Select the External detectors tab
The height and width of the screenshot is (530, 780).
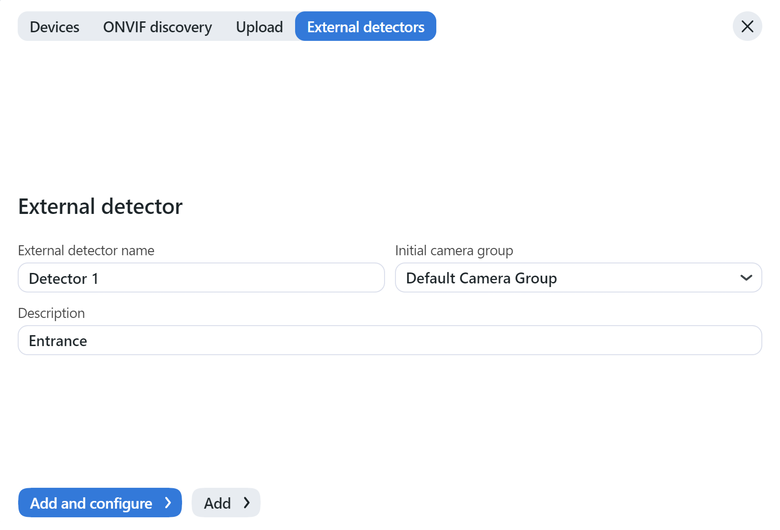click(x=365, y=27)
